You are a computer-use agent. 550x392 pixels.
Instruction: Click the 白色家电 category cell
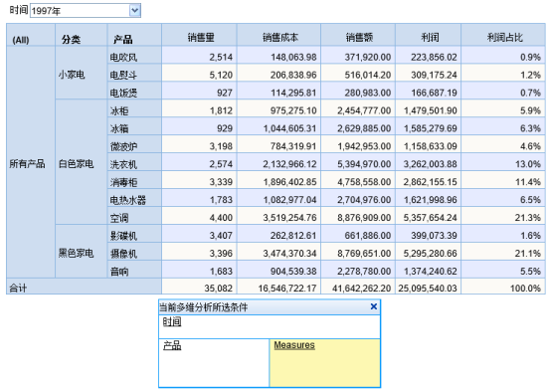81,162
